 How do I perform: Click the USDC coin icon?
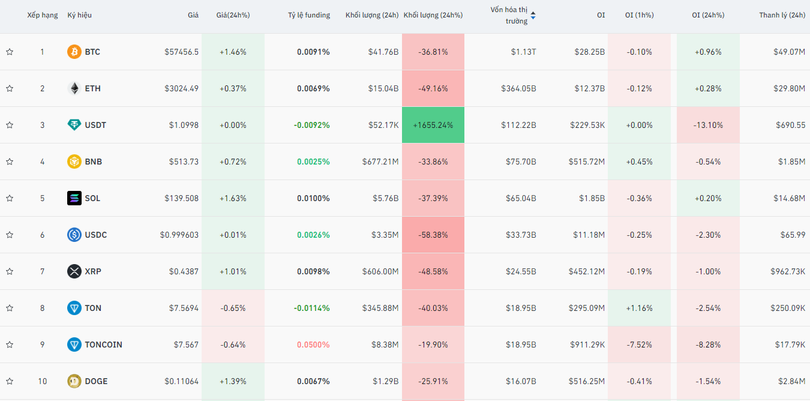click(x=74, y=235)
